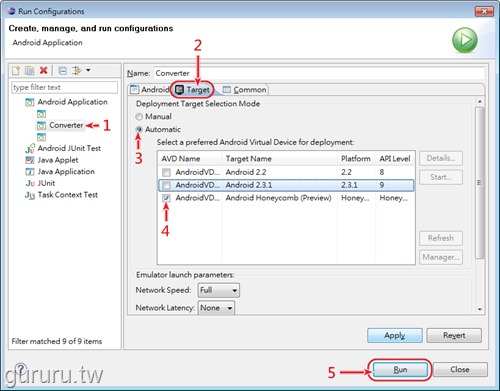The height and width of the screenshot is (391, 500).
Task: Open the filter menu dropdown arrow
Action: pyautogui.click(x=88, y=70)
